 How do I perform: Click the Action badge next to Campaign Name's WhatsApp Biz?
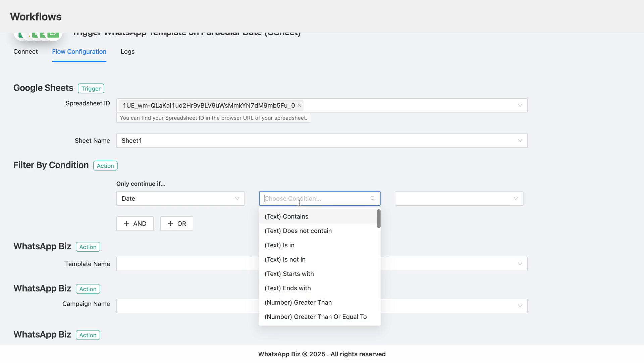pyautogui.click(x=88, y=289)
